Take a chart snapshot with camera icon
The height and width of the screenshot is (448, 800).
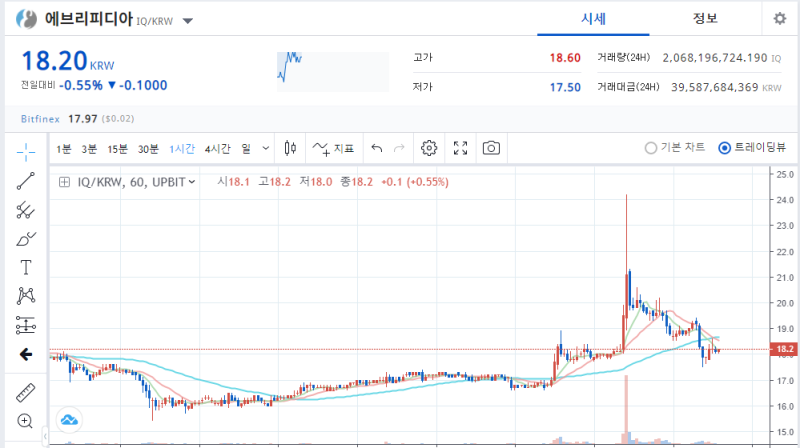pos(491,148)
